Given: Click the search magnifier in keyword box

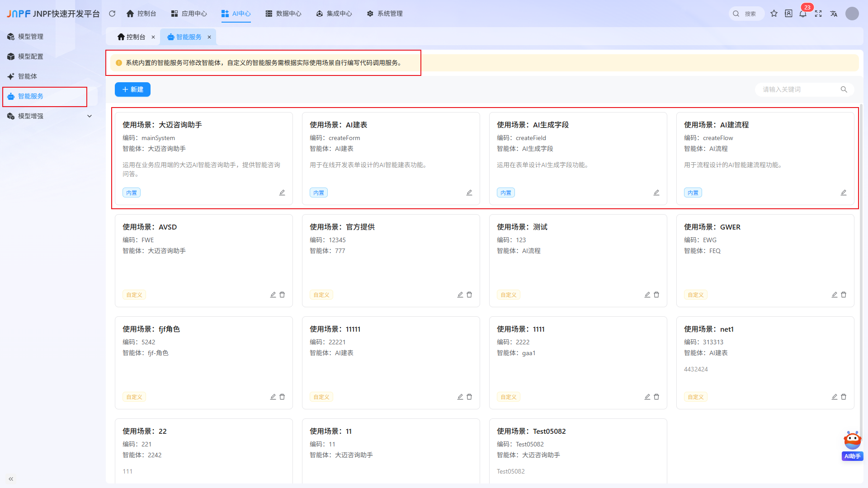Looking at the screenshot, I should (844, 89).
